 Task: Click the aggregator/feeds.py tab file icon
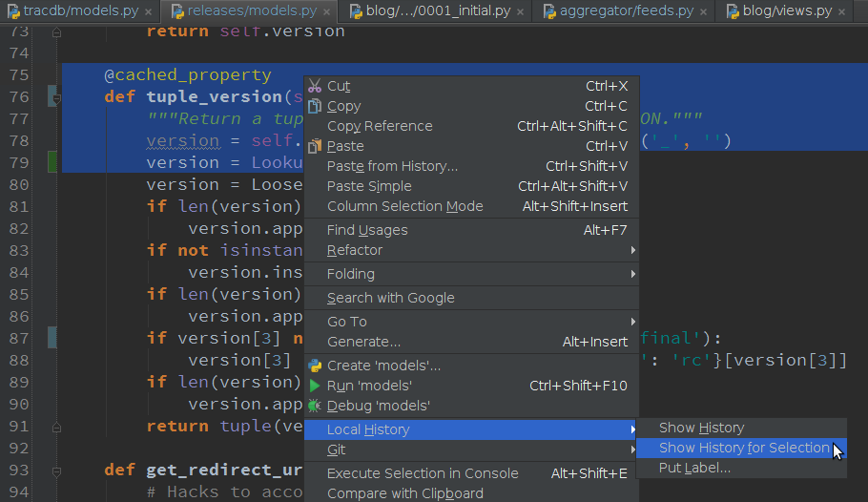[x=549, y=11]
